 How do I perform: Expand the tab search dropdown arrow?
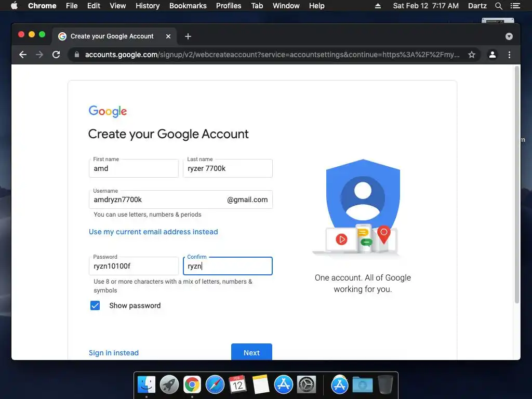[x=509, y=36]
